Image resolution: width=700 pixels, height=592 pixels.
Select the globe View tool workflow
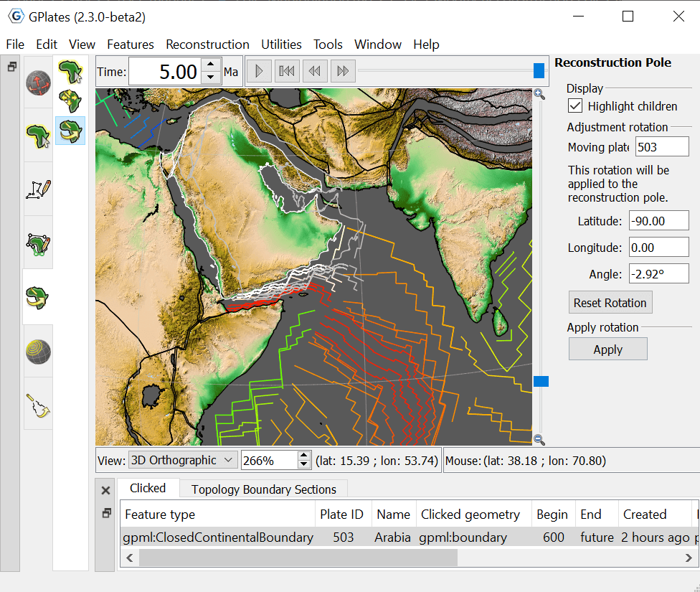pyautogui.click(x=38, y=83)
